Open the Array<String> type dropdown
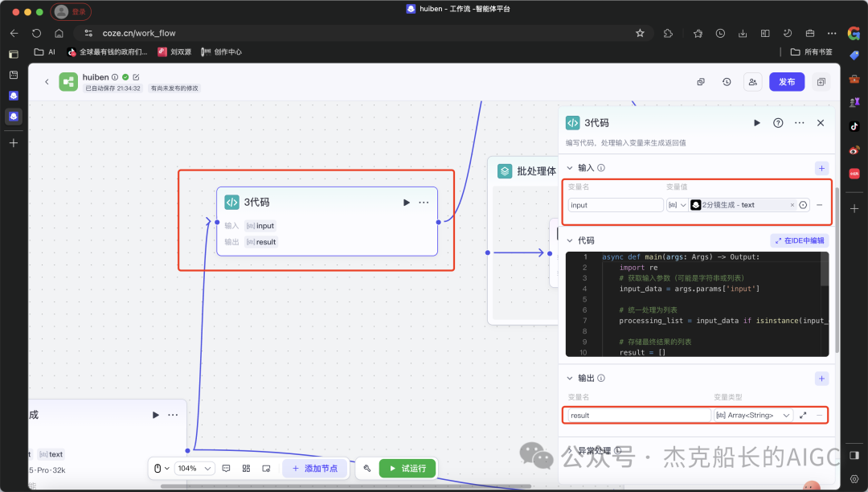Image resolution: width=868 pixels, height=492 pixels. click(753, 415)
